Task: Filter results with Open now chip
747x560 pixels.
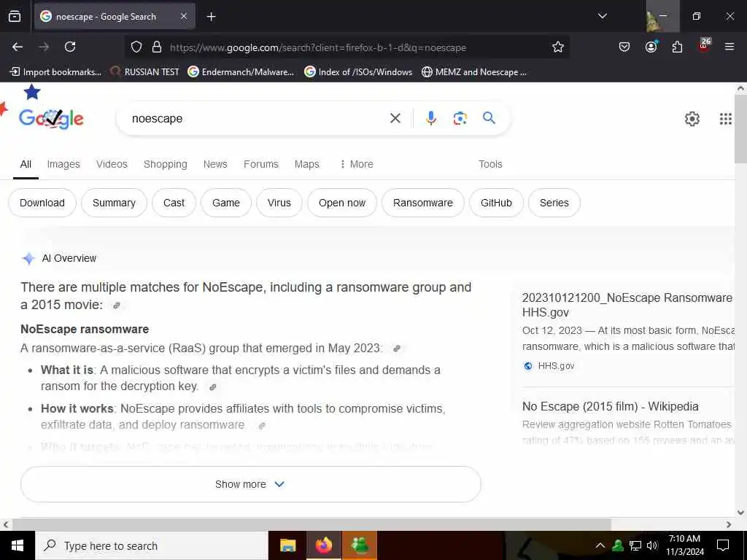Action: point(342,203)
